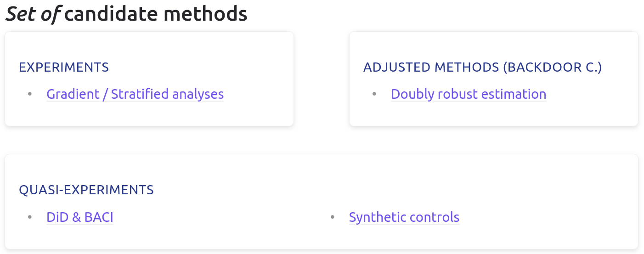The height and width of the screenshot is (254, 644).
Task: Follow the DiD & BACI link
Action: (79, 217)
